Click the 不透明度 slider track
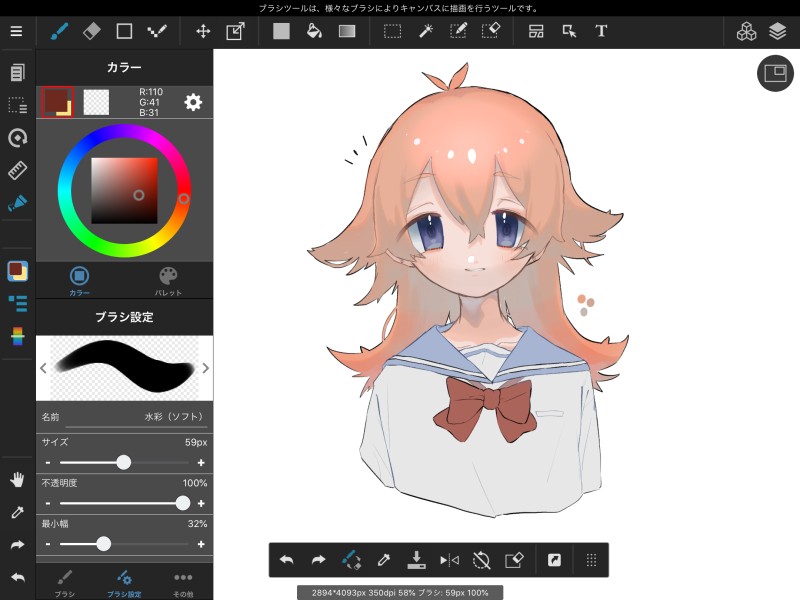 point(124,504)
